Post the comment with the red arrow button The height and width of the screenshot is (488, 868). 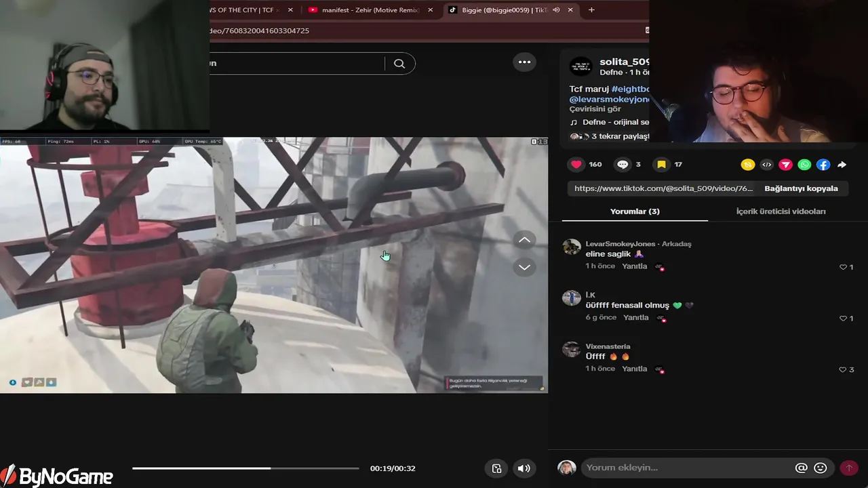click(x=849, y=468)
